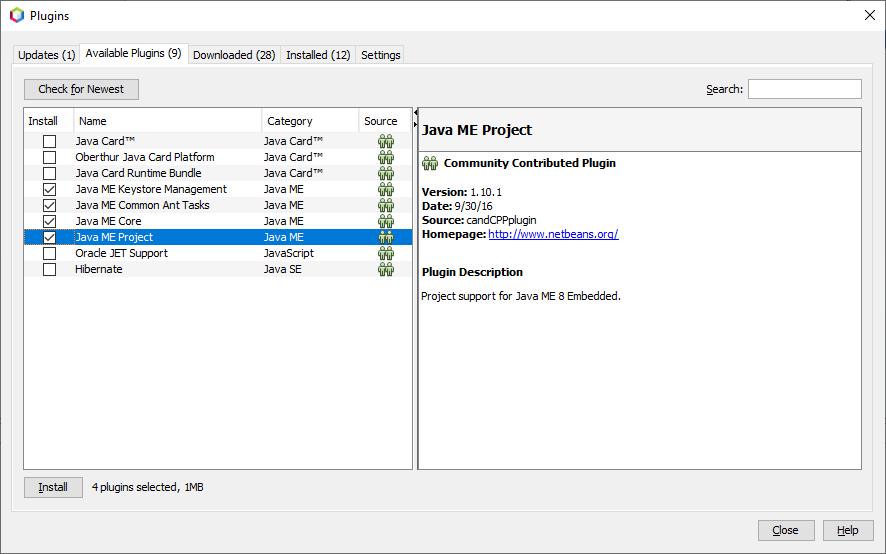Click the source icon in Java ME Core row
The width and height of the screenshot is (886, 554).
tap(386, 221)
